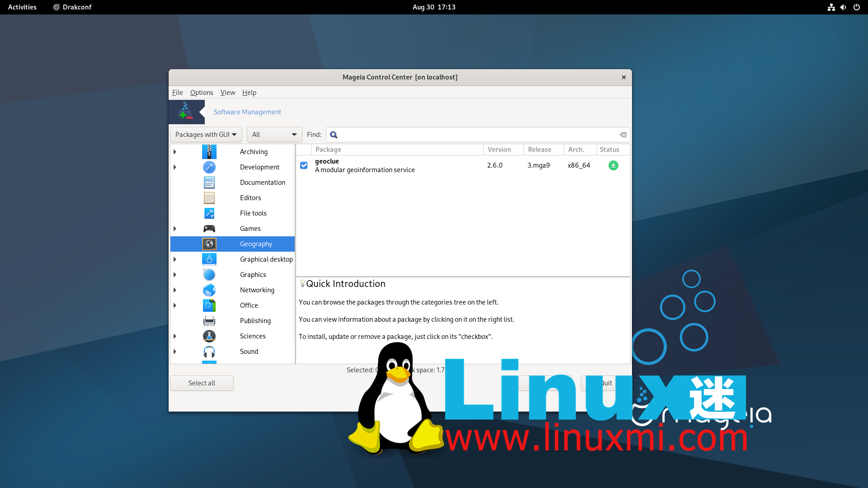Click the search magnifier icon in Find field
The width and height of the screenshot is (868, 488).
(x=334, y=135)
